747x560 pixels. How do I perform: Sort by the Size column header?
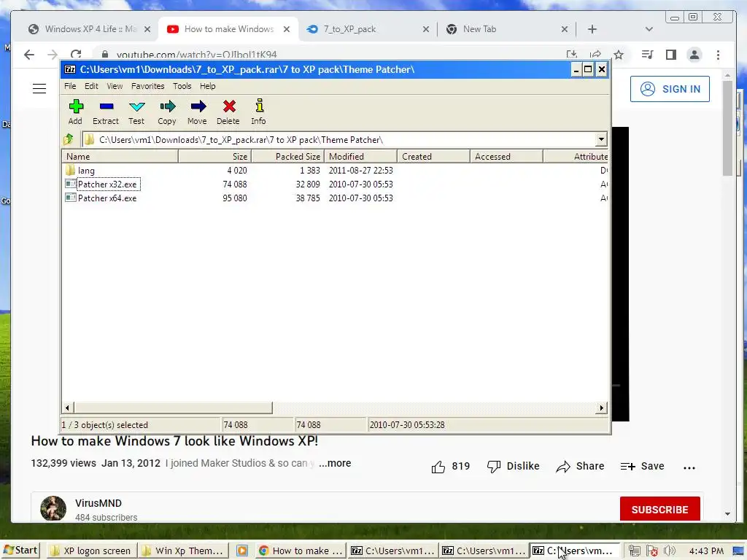(214, 156)
